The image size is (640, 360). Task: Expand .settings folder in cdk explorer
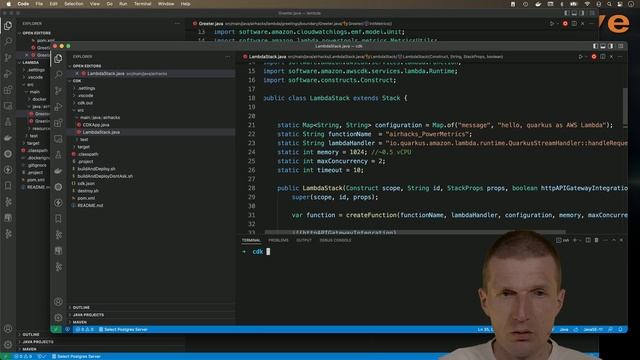[x=86, y=88]
